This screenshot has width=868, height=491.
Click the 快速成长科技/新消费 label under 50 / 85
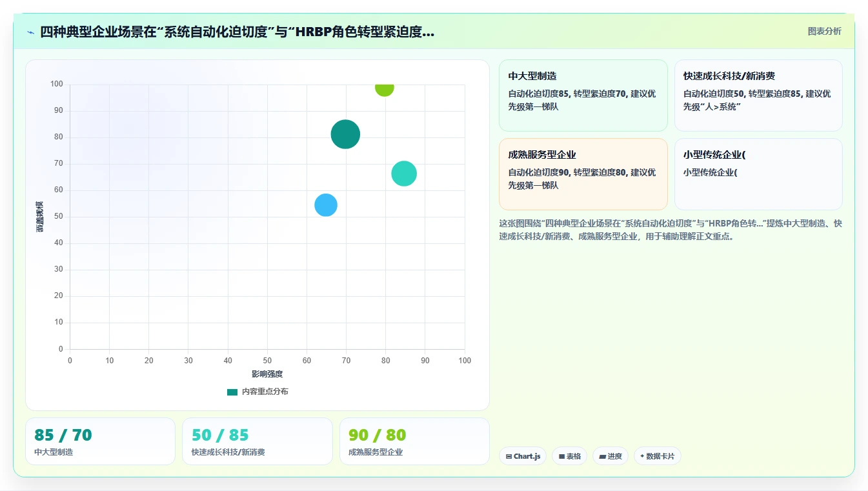228,452
